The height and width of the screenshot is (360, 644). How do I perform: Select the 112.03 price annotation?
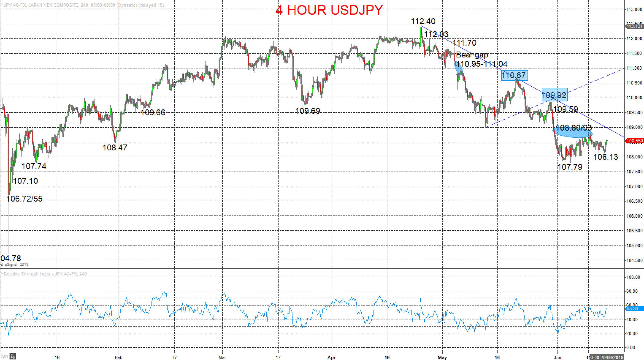click(x=436, y=34)
